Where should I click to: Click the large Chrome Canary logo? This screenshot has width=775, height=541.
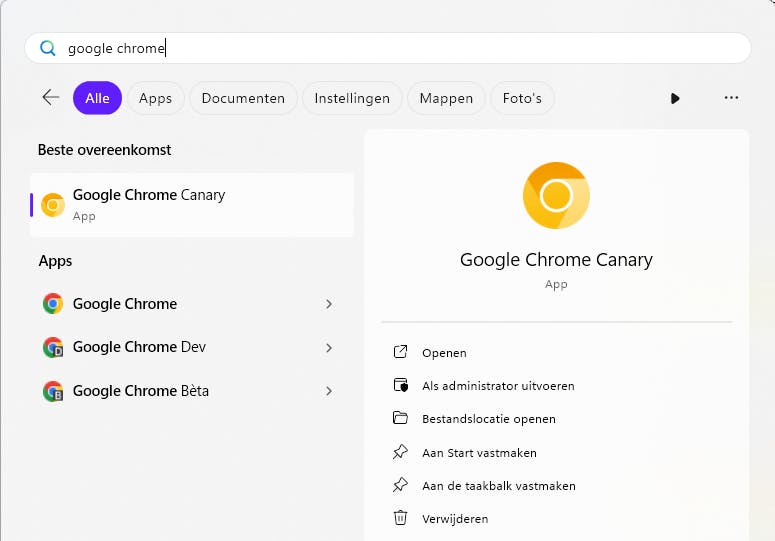pyautogui.click(x=556, y=195)
